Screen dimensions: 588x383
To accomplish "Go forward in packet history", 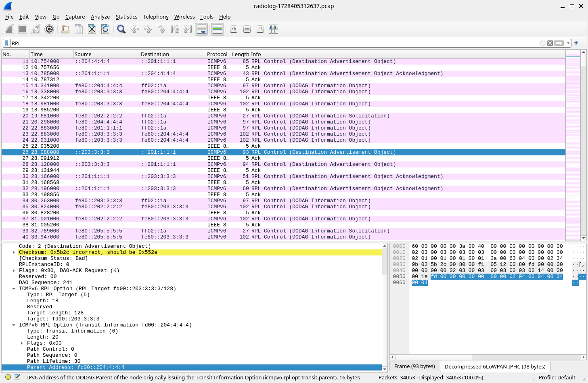I will [148, 29].
